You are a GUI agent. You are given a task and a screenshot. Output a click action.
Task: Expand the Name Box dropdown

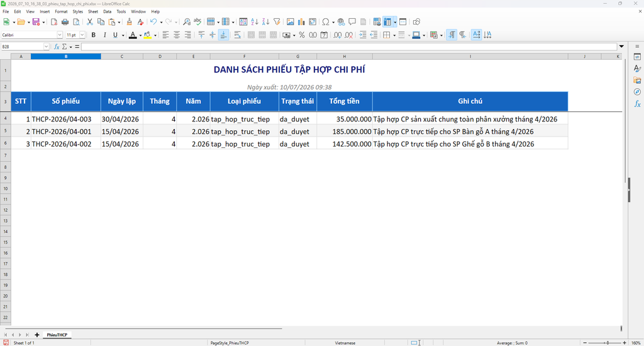(46, 47)
